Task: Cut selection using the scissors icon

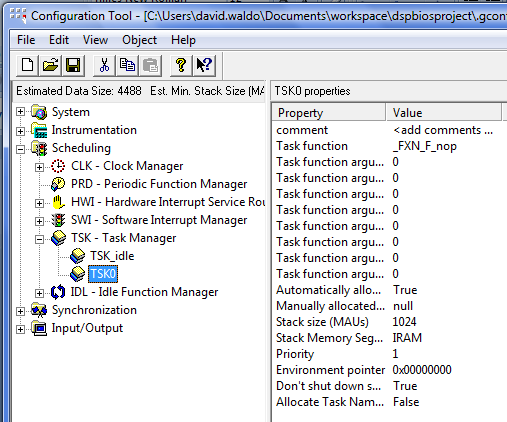Action: (104, 65)
